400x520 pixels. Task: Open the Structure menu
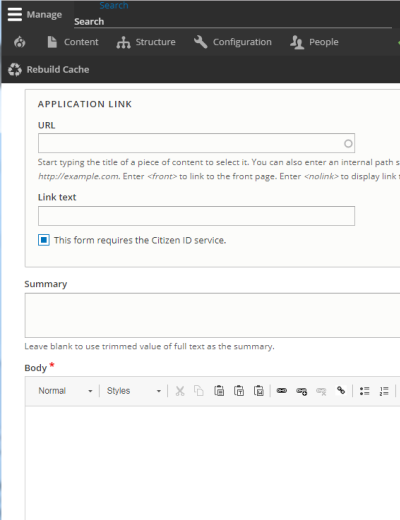146,42
